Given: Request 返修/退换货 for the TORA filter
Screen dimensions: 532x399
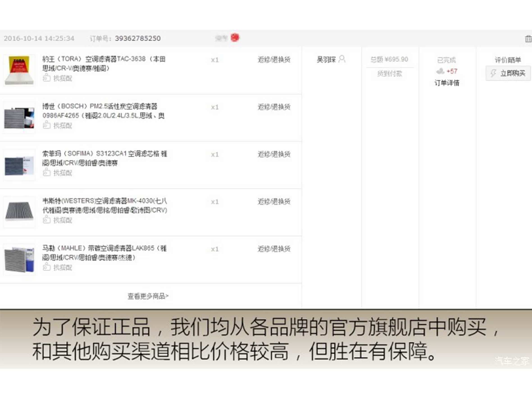Looking at the screenshot, I should (274, 59).
